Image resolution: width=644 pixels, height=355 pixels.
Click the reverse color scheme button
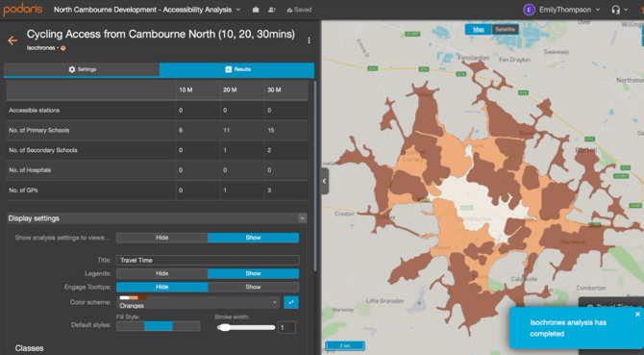[291, 302]
